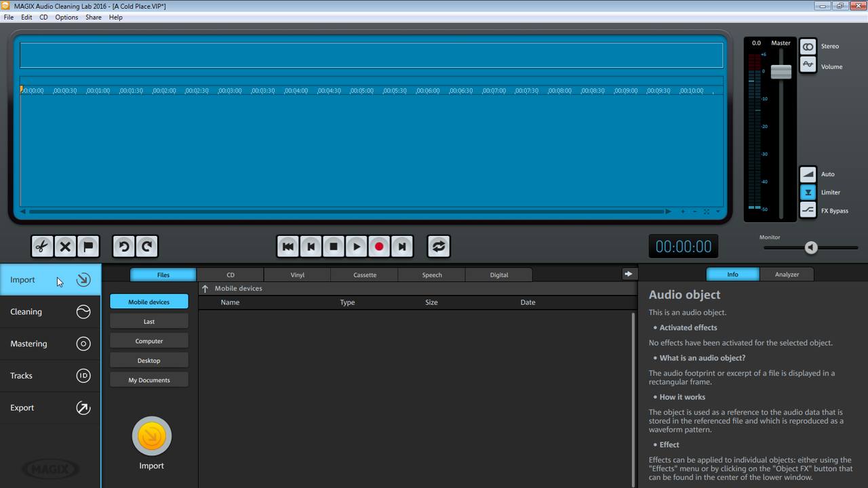This screenshot has width=868, height=488.
Task: Start playback with the play button
Action: (357, 247)
